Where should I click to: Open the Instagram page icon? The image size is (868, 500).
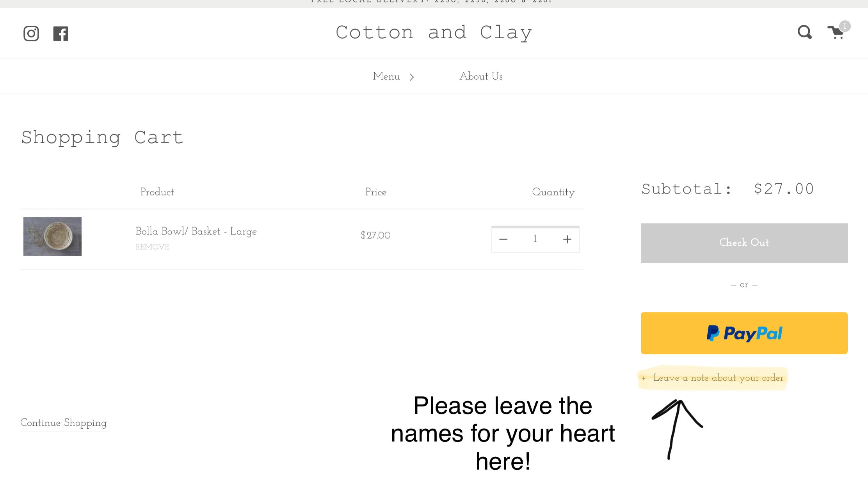click(31, 34)
